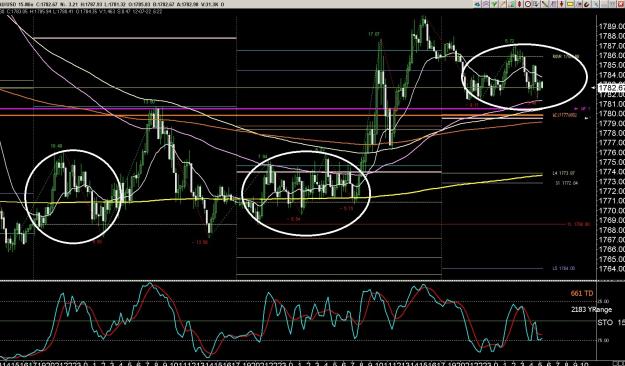Screen dimensions: 625x366
Task: Click the red diamond icon in the toolbar
Action: click(x=519, y=4)
